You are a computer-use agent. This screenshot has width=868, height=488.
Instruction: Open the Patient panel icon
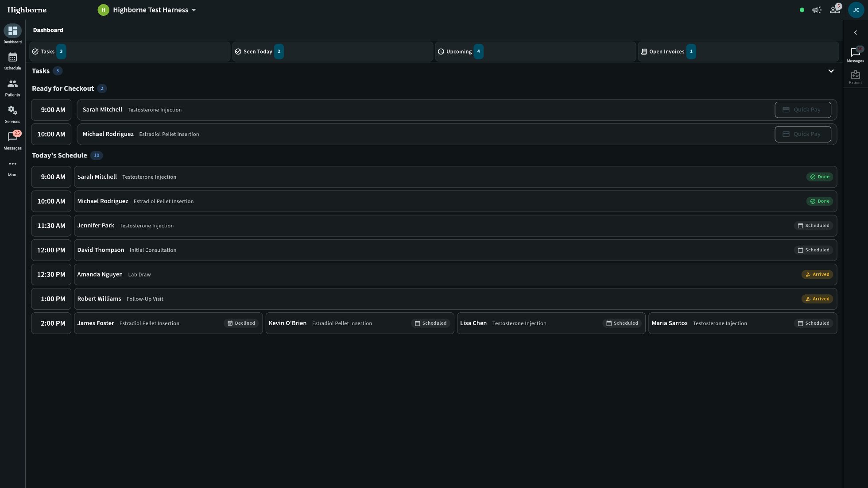[x=855, y=77]
